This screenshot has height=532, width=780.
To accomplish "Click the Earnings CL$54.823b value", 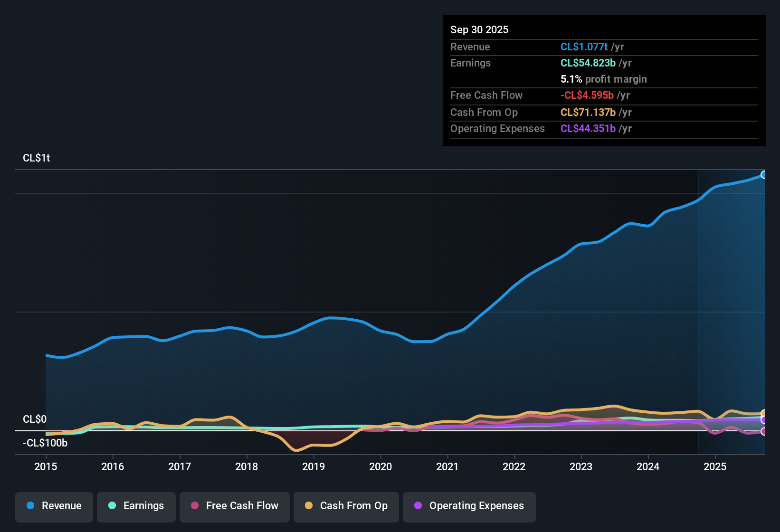I will pyautogui.click(x=588, y=63).
